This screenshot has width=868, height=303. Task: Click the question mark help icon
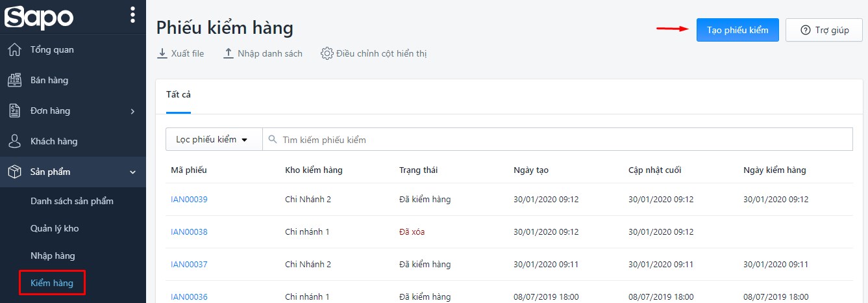coord(806,30)
